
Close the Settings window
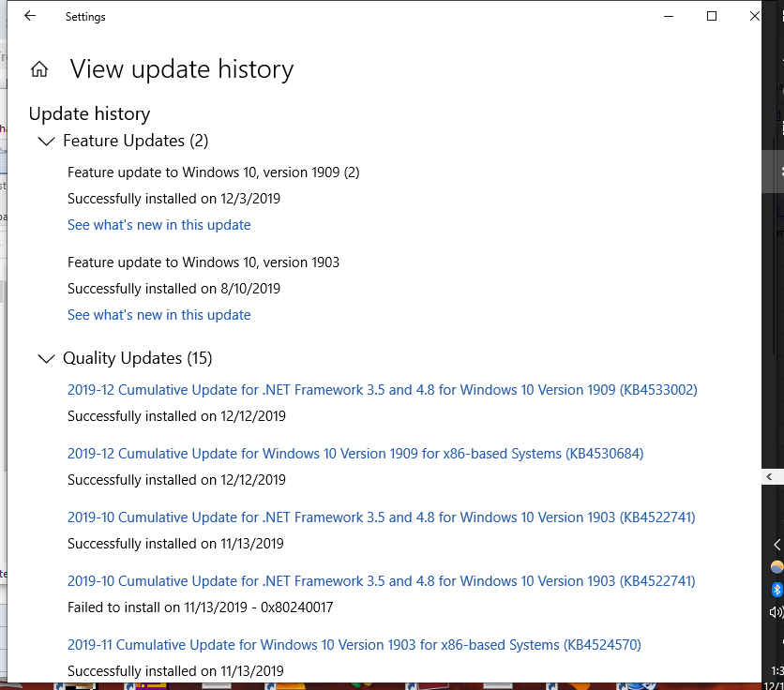click(x=755, y=17)
